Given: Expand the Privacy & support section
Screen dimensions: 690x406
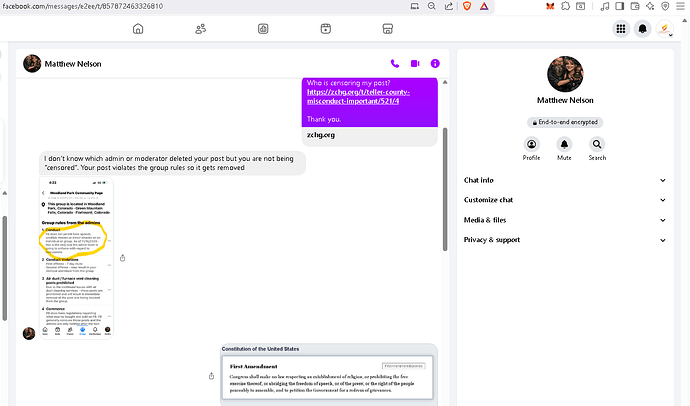Looking at the screenshot, I should tap(565, 240).
